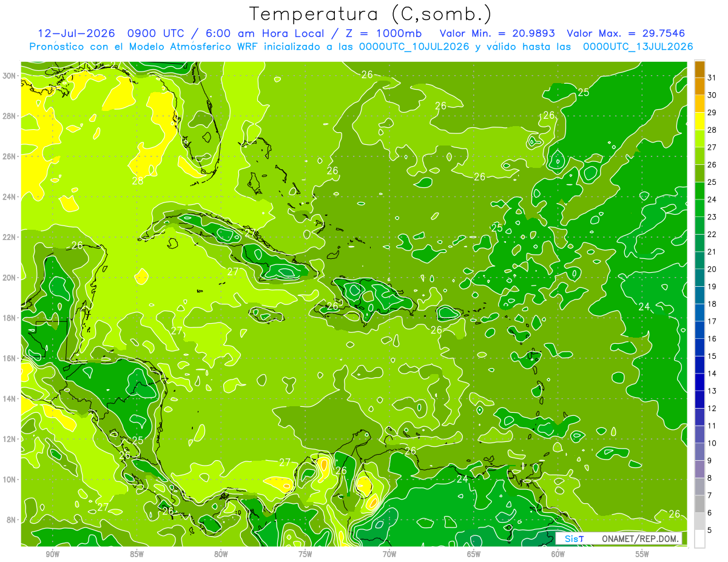Click the "23" value on the color scale

[x=712, y=217]
